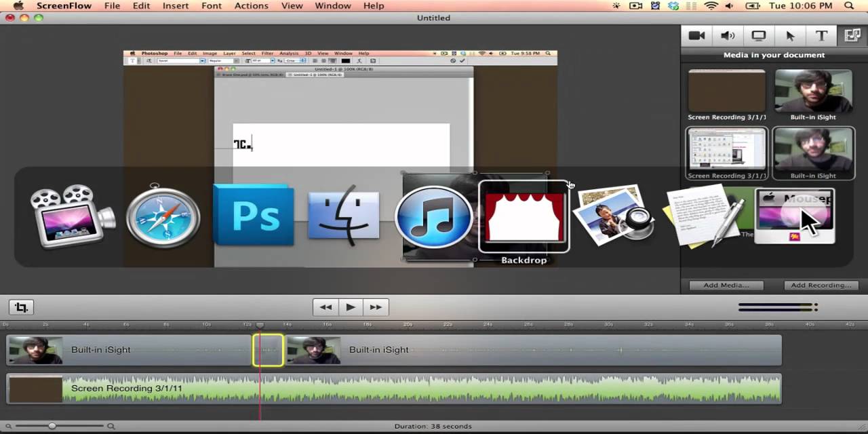This screenshot has width=868, height=434.
Task: Switch to iTunes in the app switcher
Action: point(434,216)
